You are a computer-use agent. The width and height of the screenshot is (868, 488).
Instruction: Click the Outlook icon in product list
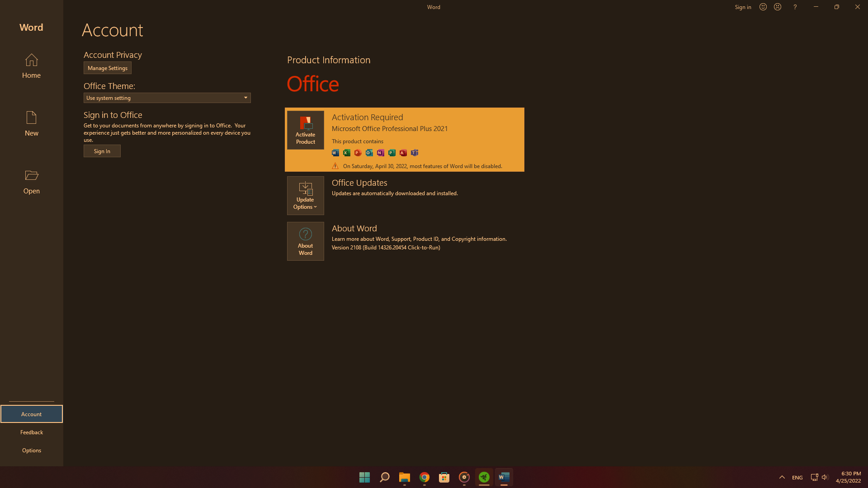[x=369, y=153]
